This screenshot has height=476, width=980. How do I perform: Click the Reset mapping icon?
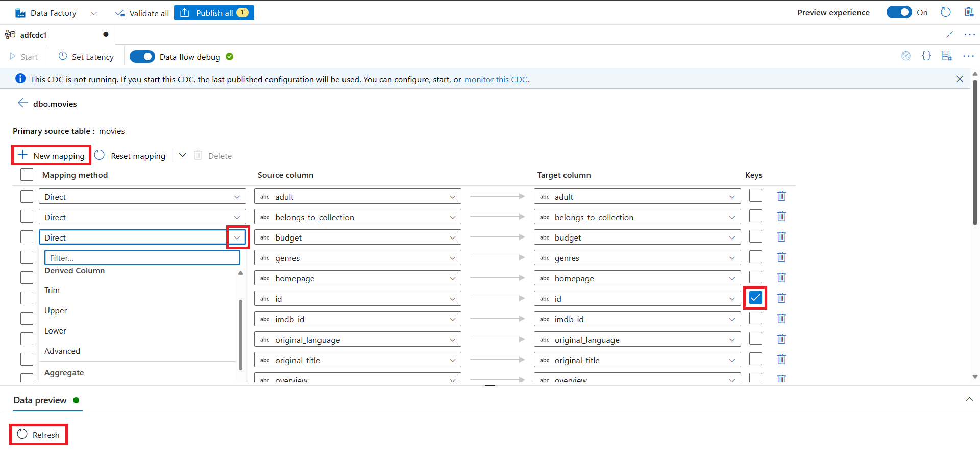pyautogui.click(x=100, y=155)
